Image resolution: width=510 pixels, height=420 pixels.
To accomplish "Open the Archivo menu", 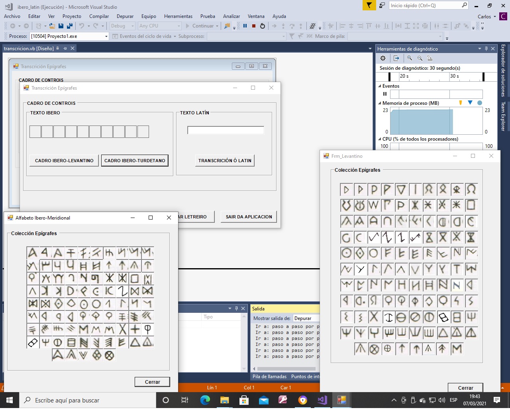I will coord(12,16).
